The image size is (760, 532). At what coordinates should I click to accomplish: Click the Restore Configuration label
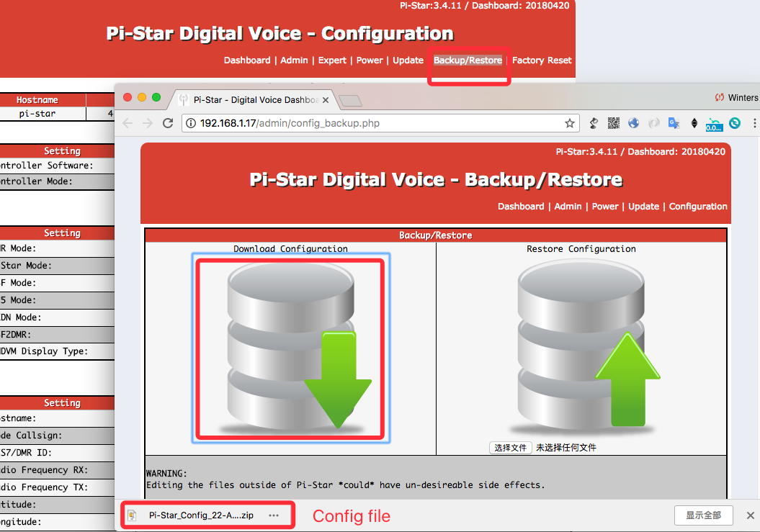click(581, 248)
